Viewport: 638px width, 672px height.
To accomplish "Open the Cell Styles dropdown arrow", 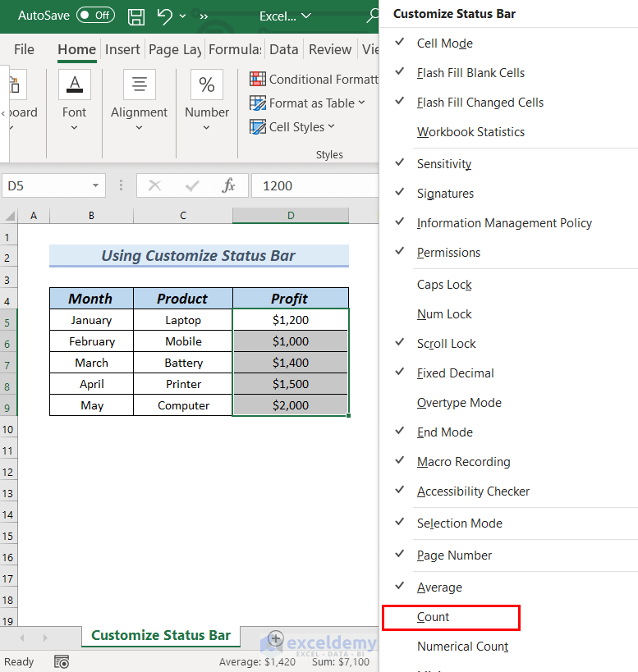I will pyautogui.click(x=331, y=127).
